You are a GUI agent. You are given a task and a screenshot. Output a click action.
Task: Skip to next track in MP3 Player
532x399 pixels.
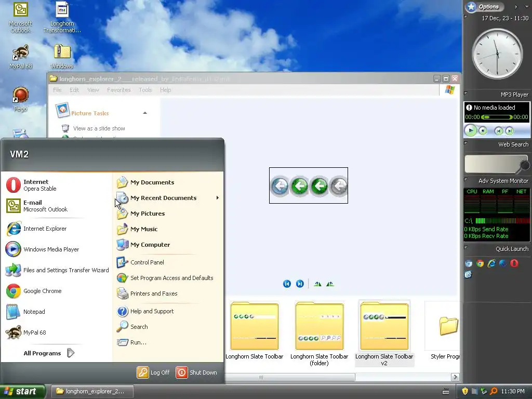tap(509, 131)
